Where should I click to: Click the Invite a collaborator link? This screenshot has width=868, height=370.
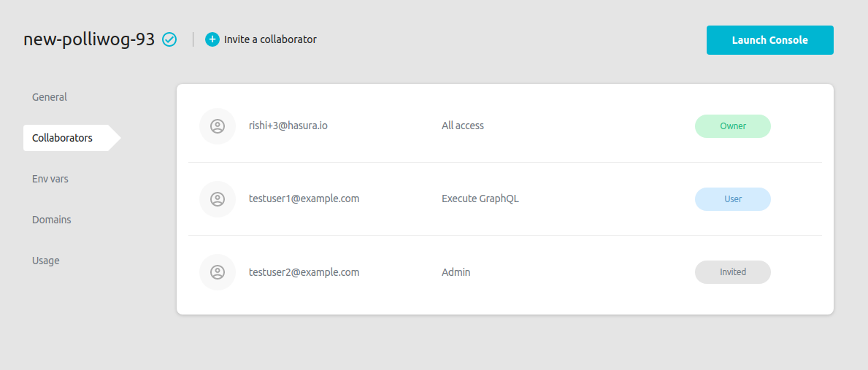(x=270, y=39)
